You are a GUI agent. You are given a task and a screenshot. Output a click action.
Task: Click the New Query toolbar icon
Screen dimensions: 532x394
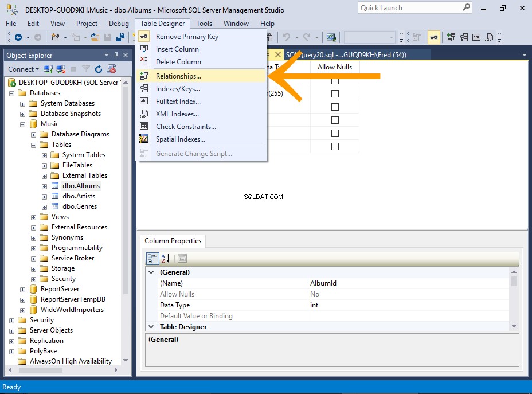[55, 37]
